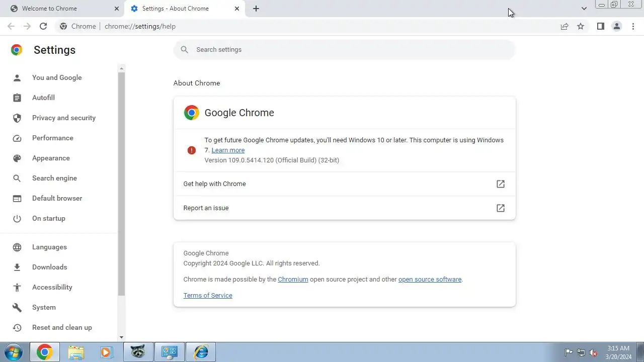Click the sidebar scroll up arrow
The width and height of the screenshot is (644, 362).
[x=121, y=68]
